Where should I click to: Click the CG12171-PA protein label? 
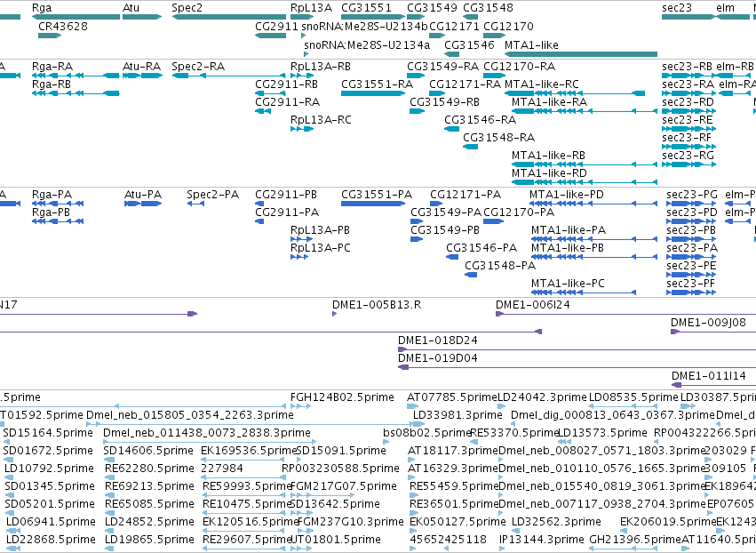pos(466,194)
